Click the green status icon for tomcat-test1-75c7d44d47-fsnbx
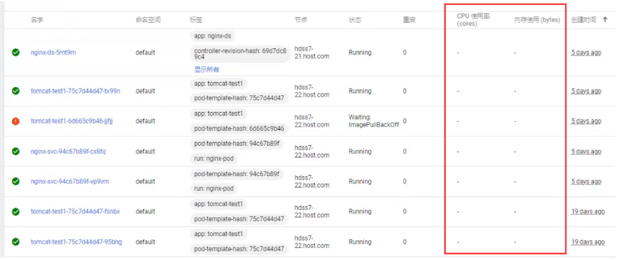Image resolution: width=644 pixels, height=260 pixels. pyautogui.click(x=16, y=212)
